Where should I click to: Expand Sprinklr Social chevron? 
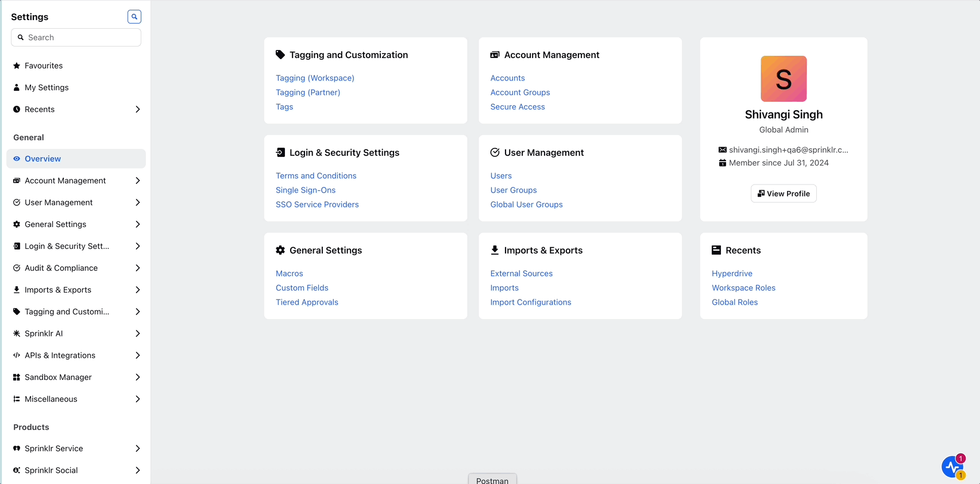[138, 470]
